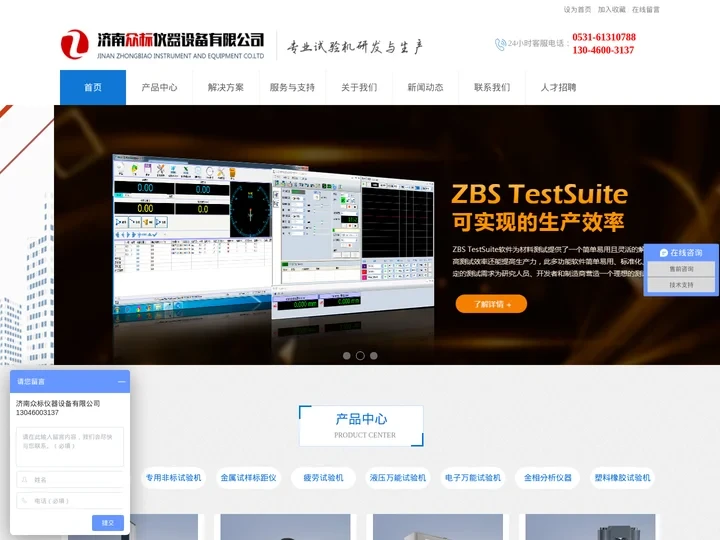Viewport: 720px width, 540px height.
Task: Select the first banner slide dot
Action: tap(347, 356)
